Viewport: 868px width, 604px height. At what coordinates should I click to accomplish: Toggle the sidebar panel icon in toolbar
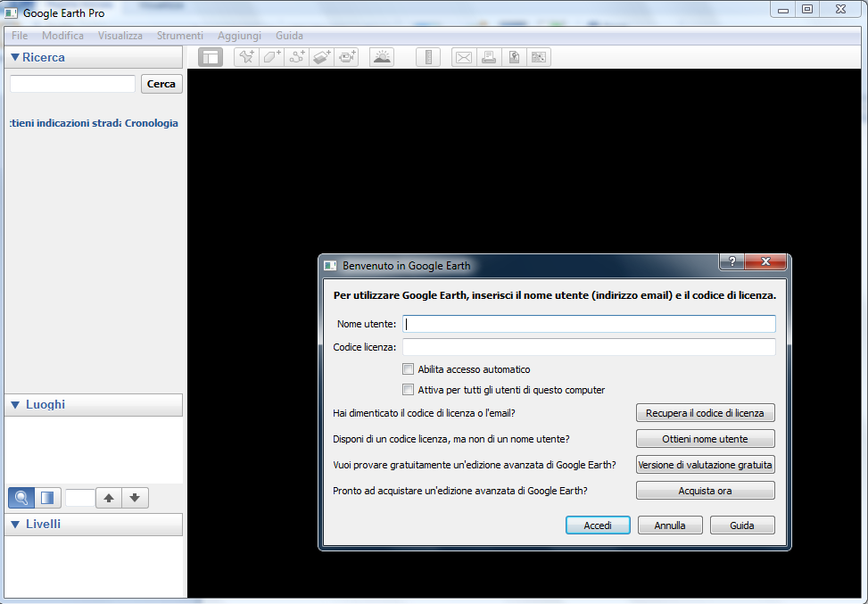[211, 57]
